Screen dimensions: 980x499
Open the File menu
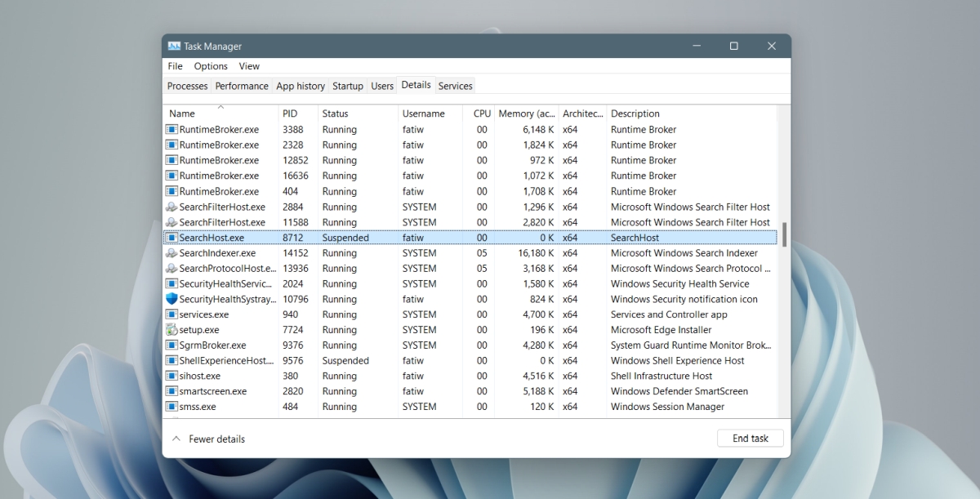175,66
